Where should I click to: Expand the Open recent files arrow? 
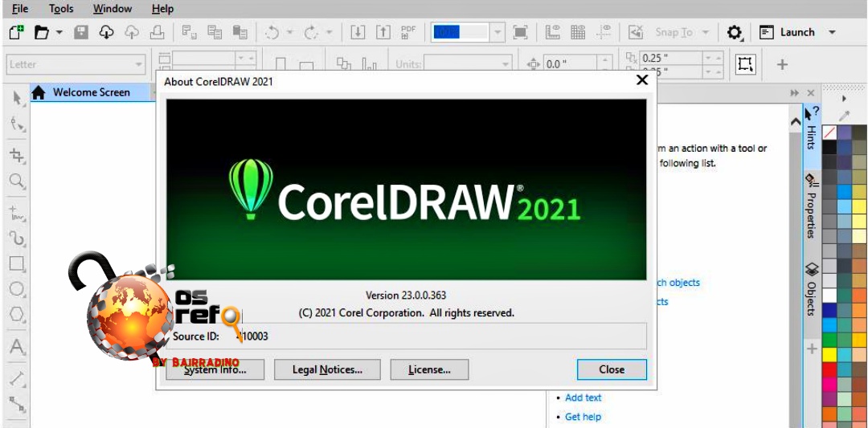point(59,33)
